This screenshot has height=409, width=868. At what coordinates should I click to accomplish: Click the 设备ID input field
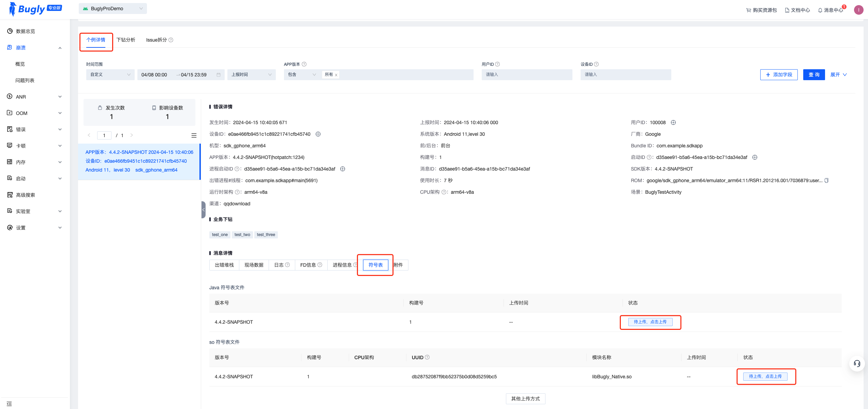tap(626, 75)
